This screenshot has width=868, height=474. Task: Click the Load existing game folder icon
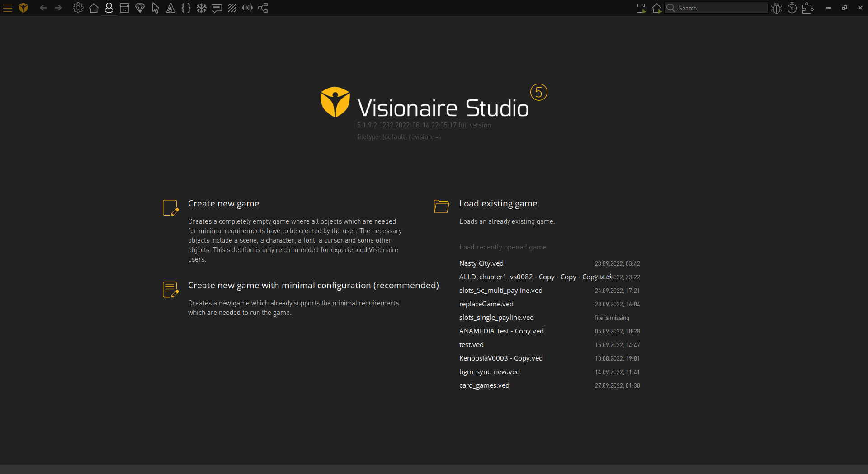click(x=441, y=206)
